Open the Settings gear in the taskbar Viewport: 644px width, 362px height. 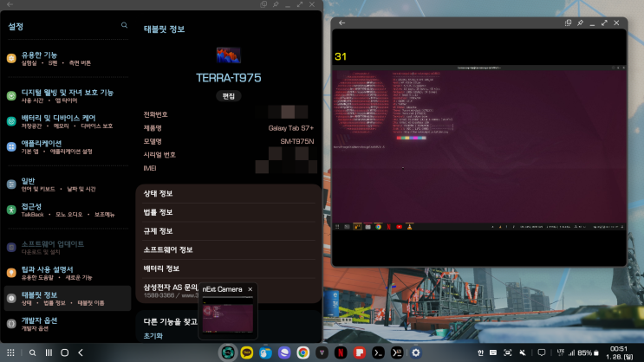[416, 352]
